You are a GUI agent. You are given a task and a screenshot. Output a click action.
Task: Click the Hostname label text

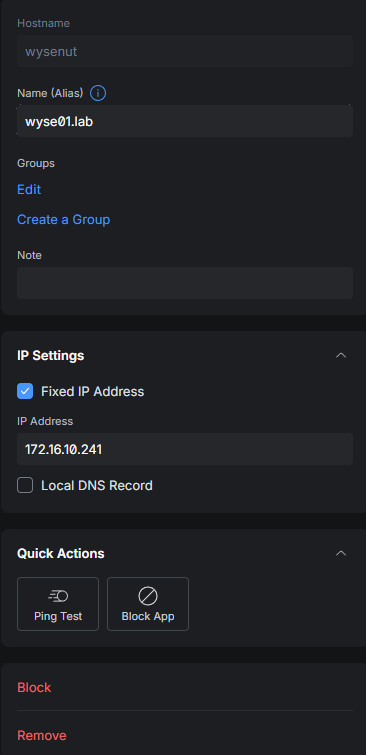point(43,23)
